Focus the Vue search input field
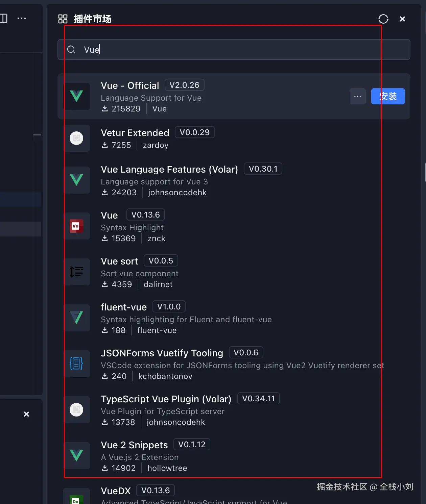426x504 pixels. (x=234, y=50)
